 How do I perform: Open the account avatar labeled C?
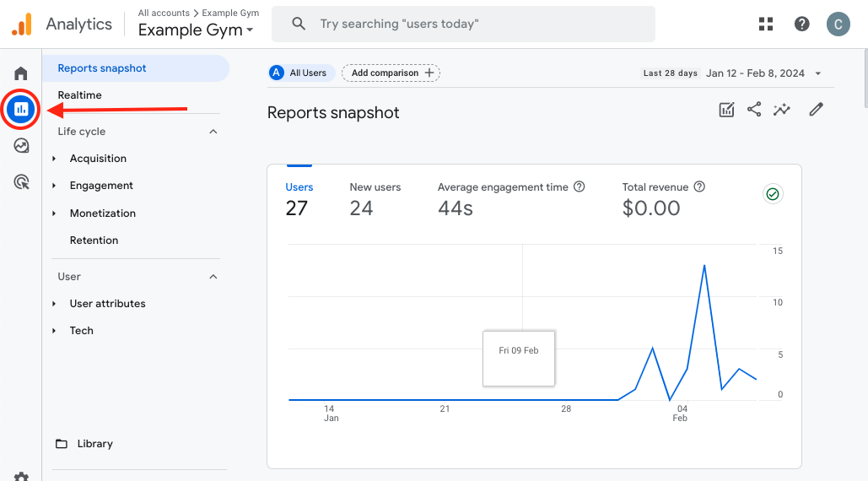(x=838, y=24)
